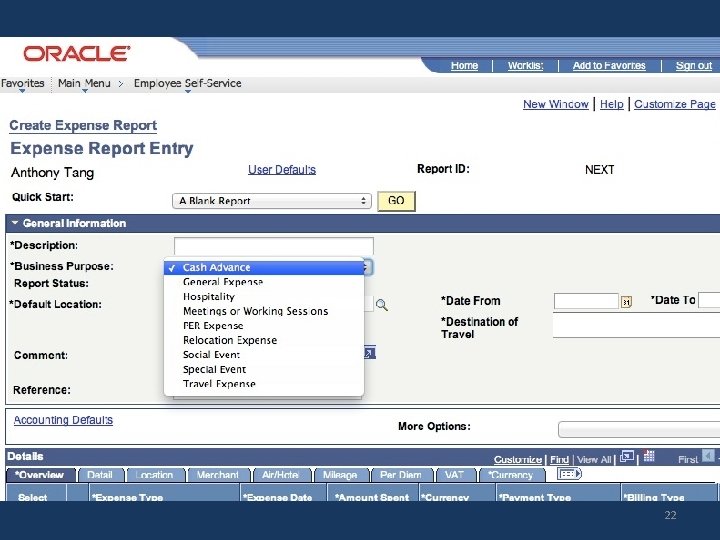Open the Quick Start dropdown
The height and width of the screenshot is (540, 720).
(x=272, y=201)
